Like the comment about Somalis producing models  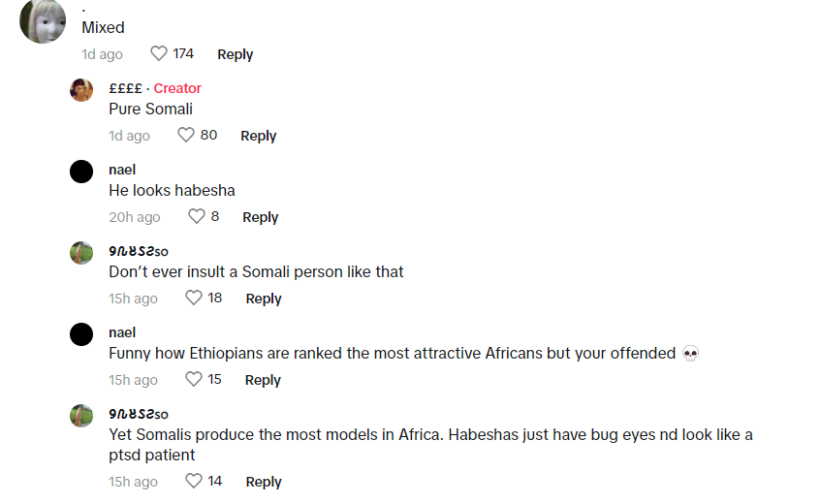[x=194, y=481]
